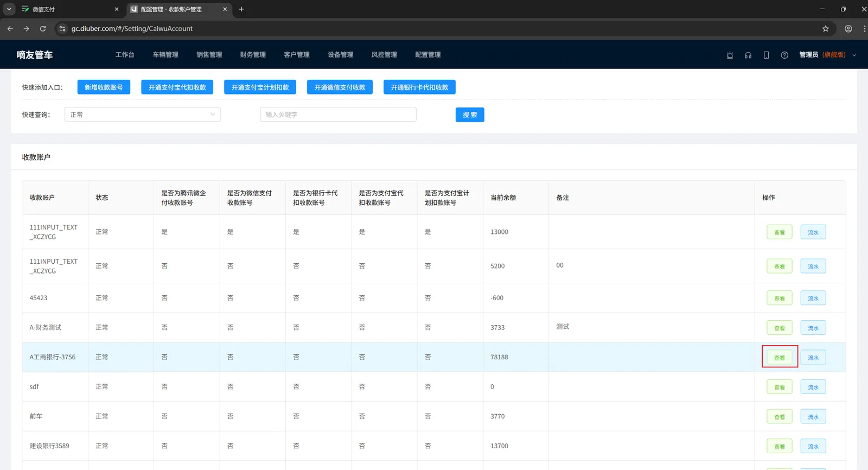Click 流水 for the 前车 account
868x470 pixels.
click(813, 417)
